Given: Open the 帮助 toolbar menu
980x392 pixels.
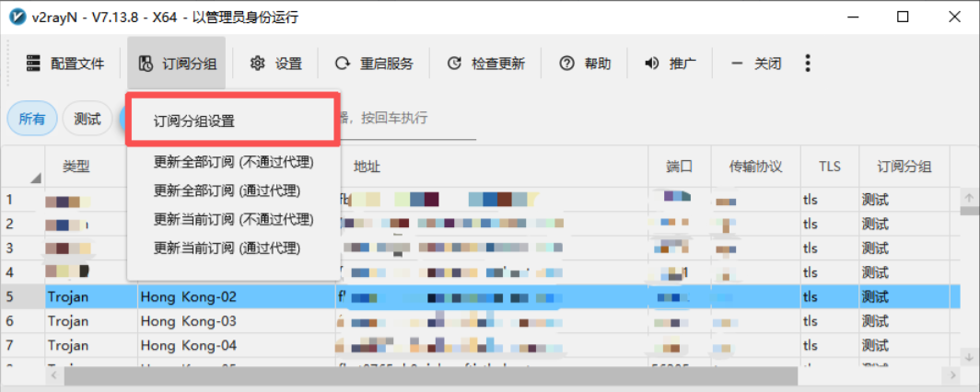Looking at the screenshot, I should click(x=584, y=63).
